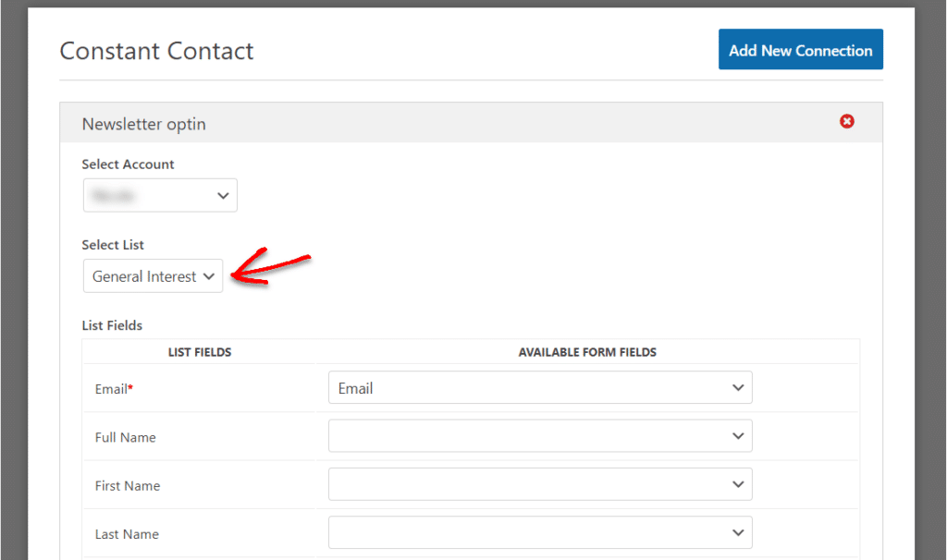
Task: Open the Select Account dropdown
Action: 160,195
